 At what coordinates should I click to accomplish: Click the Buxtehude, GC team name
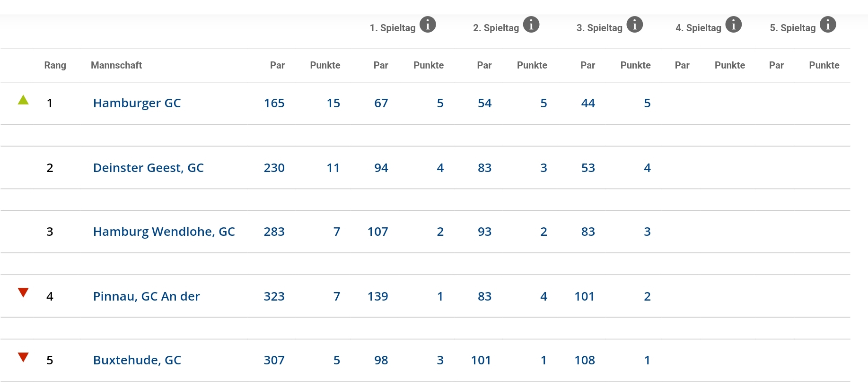click(137, 360)
